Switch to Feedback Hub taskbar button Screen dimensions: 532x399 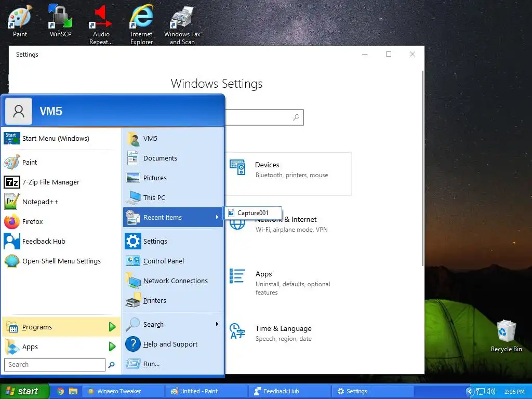pyautogui.click(x=289, y=391)
